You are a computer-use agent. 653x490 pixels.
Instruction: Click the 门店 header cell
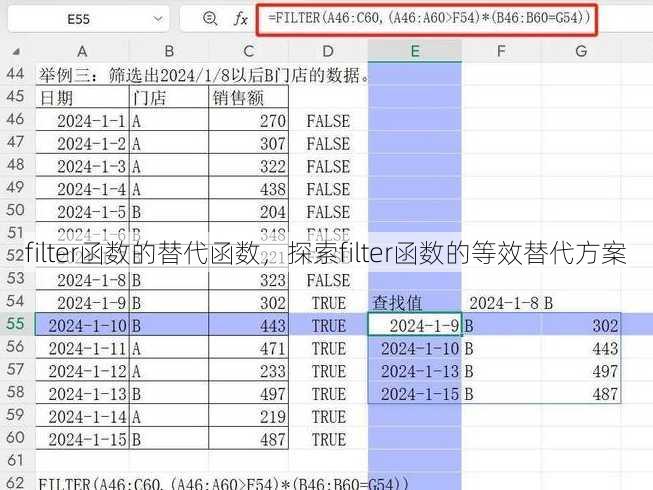pos(169,97)
